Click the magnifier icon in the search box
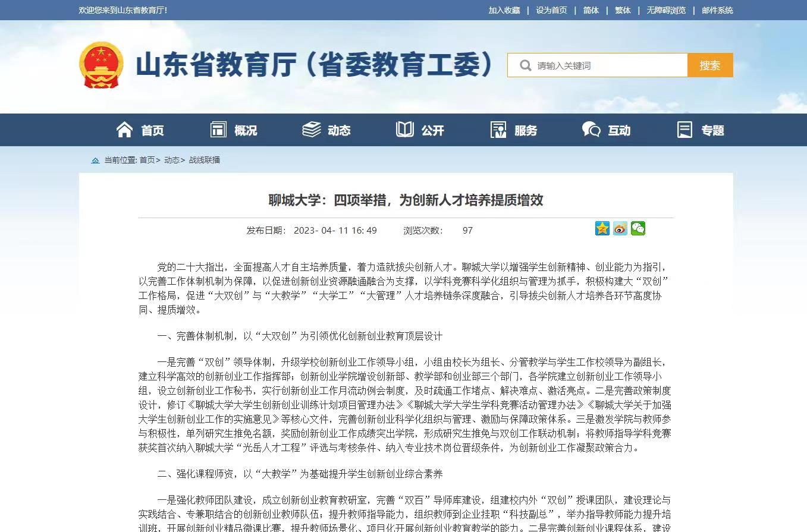 click(525, 65)
